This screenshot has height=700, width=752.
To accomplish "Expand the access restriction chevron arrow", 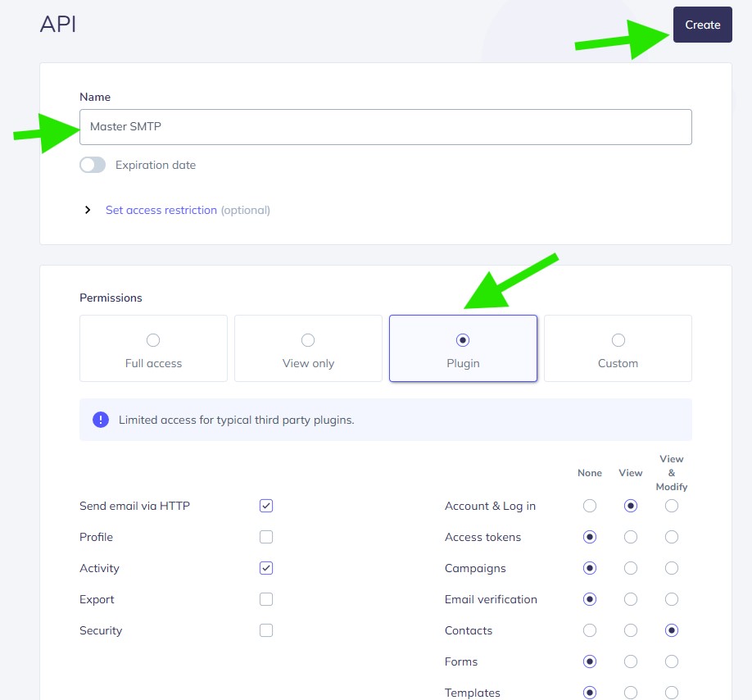I will (88, 211).
